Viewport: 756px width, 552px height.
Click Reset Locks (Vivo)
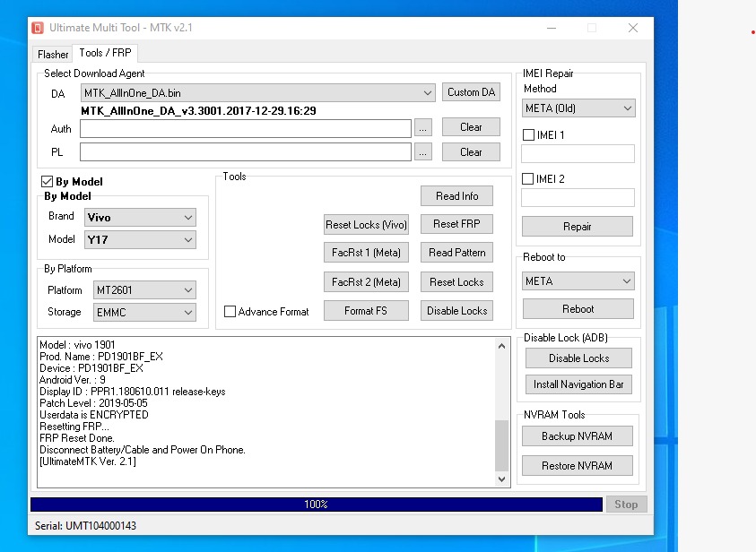coord(366,224)
